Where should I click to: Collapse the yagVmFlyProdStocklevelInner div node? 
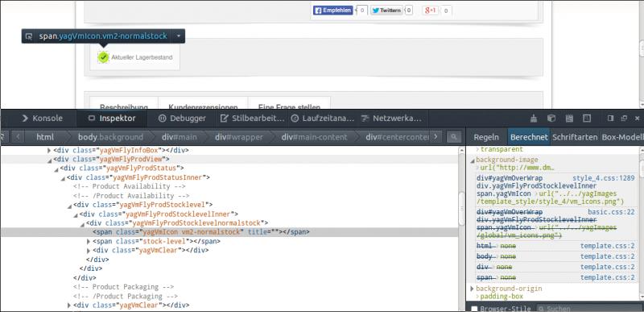(x=76, y=214)
